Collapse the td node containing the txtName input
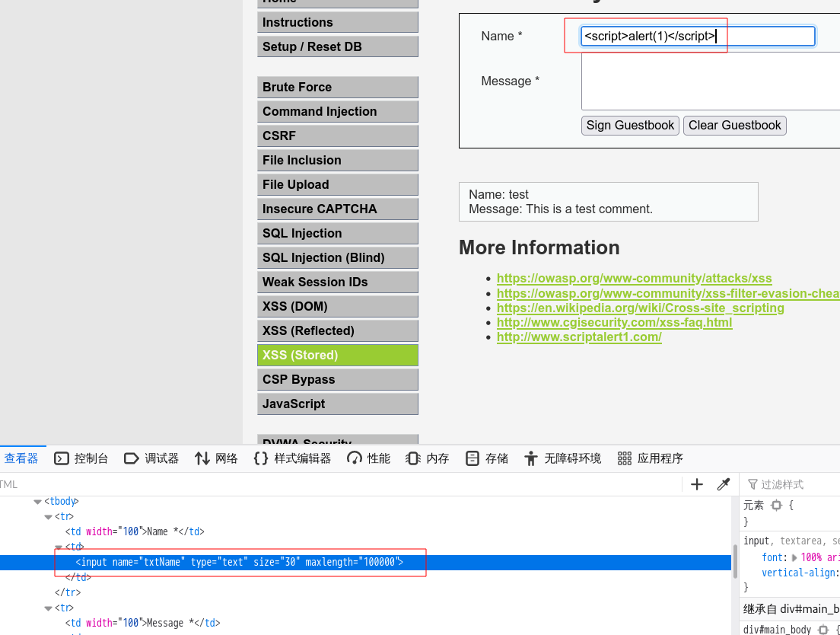Image resolution: width=840 pixels, height=635 pixels. (x=59, y=547)
